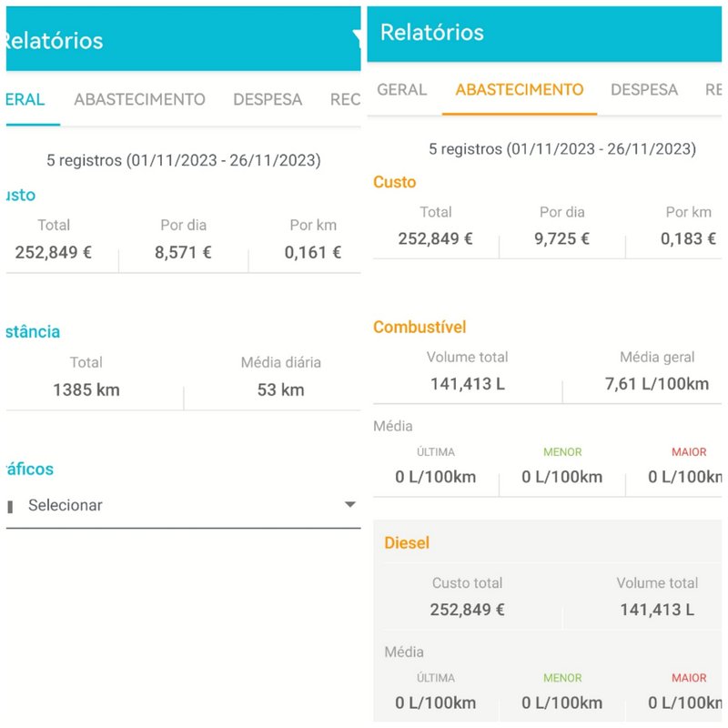
Task: Tap the 53 km Média diária value
Action: tap(281, 390)
